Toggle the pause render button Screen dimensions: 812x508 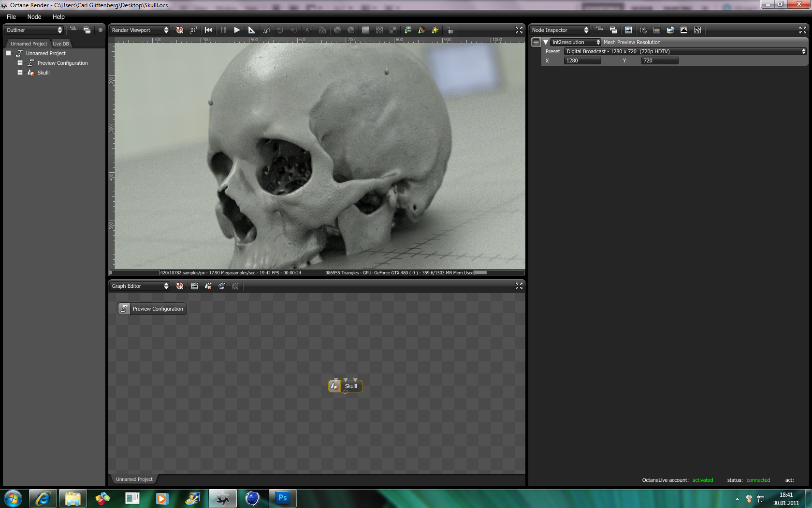click(223, 30)
